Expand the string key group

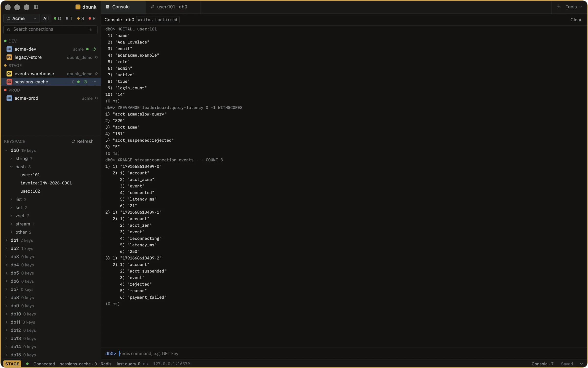pos(11,158)
